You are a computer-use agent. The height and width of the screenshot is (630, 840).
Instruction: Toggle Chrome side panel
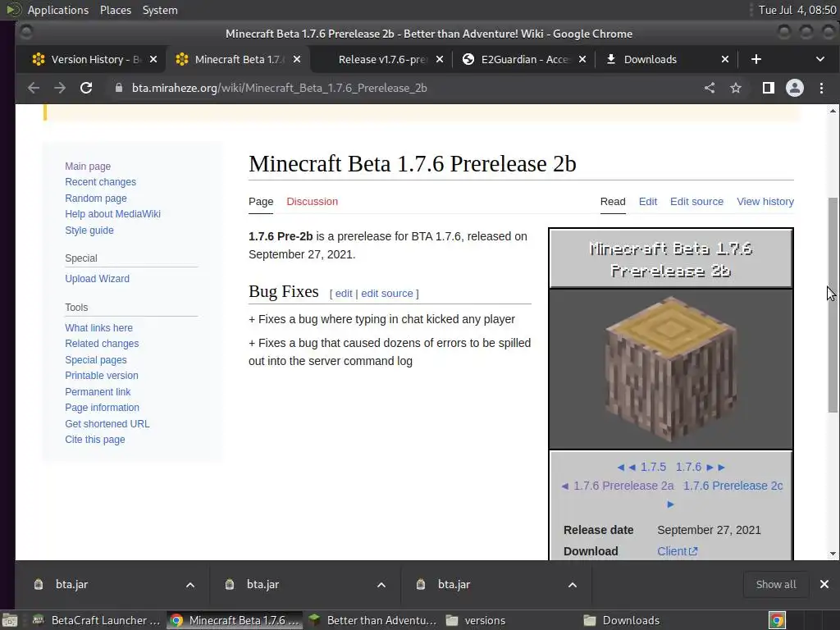(x=768, y=88)
